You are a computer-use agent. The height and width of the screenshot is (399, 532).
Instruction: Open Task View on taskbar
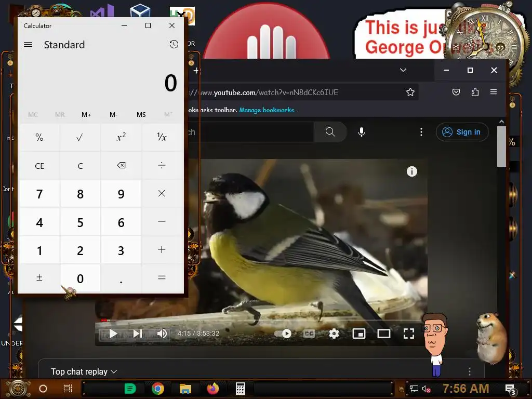pos(68,389)
